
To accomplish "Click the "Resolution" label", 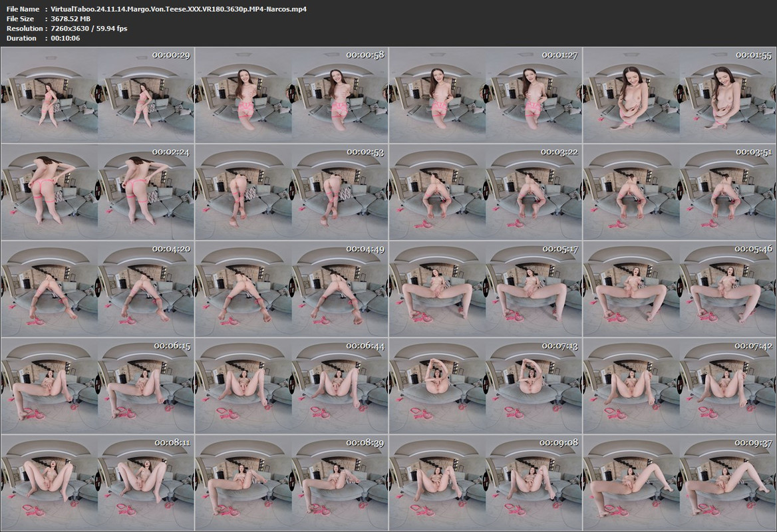I will coord(25,28).
